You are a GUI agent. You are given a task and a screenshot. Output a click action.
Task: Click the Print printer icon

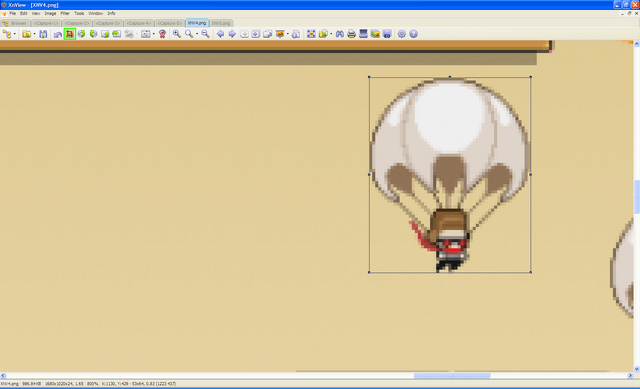pyautogui.click(x=351, y=34)
